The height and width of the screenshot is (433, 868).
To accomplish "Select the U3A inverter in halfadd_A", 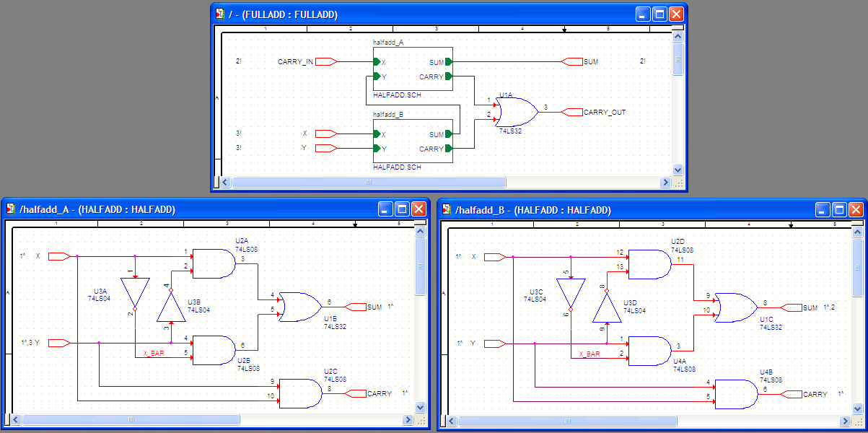I will click(x=135, y=292).
